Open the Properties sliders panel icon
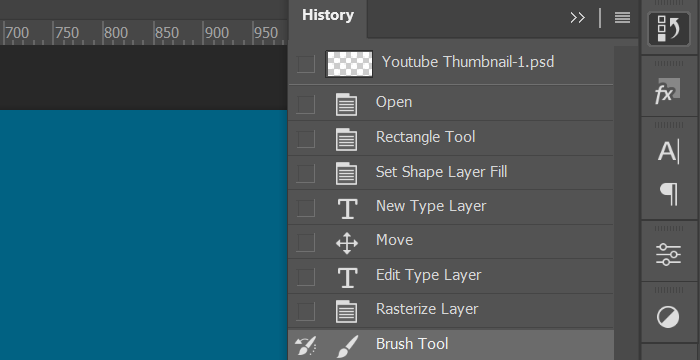 tap(668, 254)
